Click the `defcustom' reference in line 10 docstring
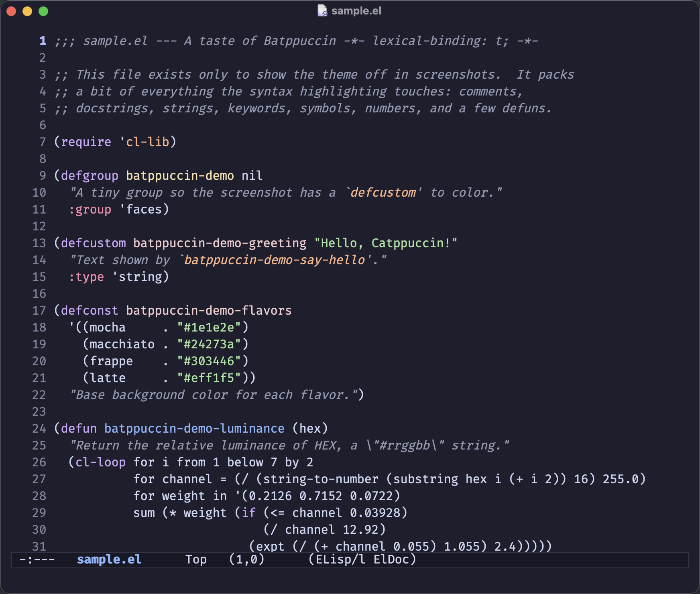Screen dimensions: 700x594 [383, 193]
